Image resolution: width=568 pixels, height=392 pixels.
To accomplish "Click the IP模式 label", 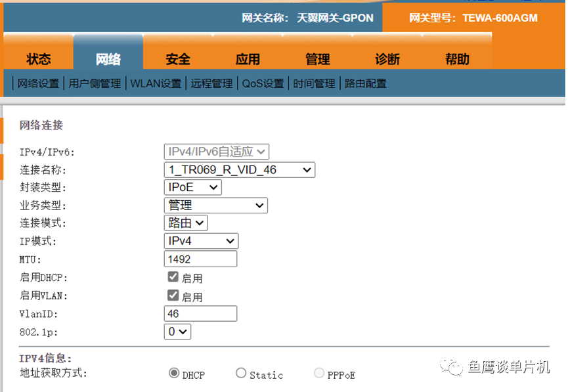I will pos(37,241).
